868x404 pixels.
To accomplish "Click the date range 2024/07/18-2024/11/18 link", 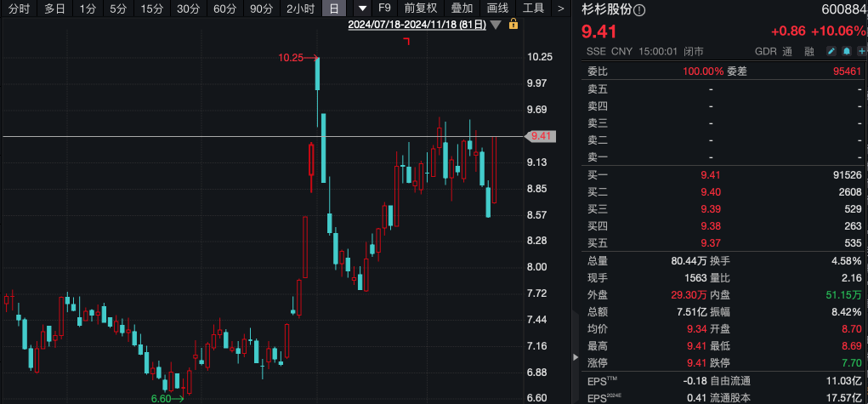I will [x=417, y=25].
